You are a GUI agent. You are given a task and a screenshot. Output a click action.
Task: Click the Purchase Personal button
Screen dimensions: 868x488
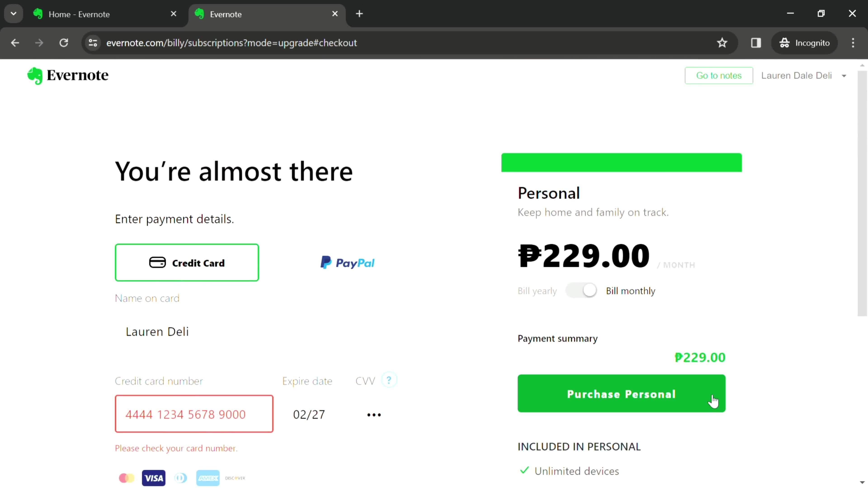(622, 394)
